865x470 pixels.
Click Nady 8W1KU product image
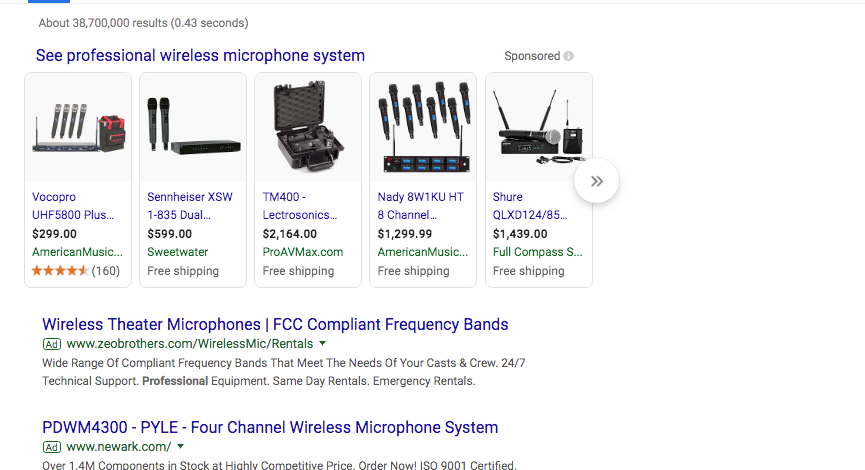click(x=423, y=127)
